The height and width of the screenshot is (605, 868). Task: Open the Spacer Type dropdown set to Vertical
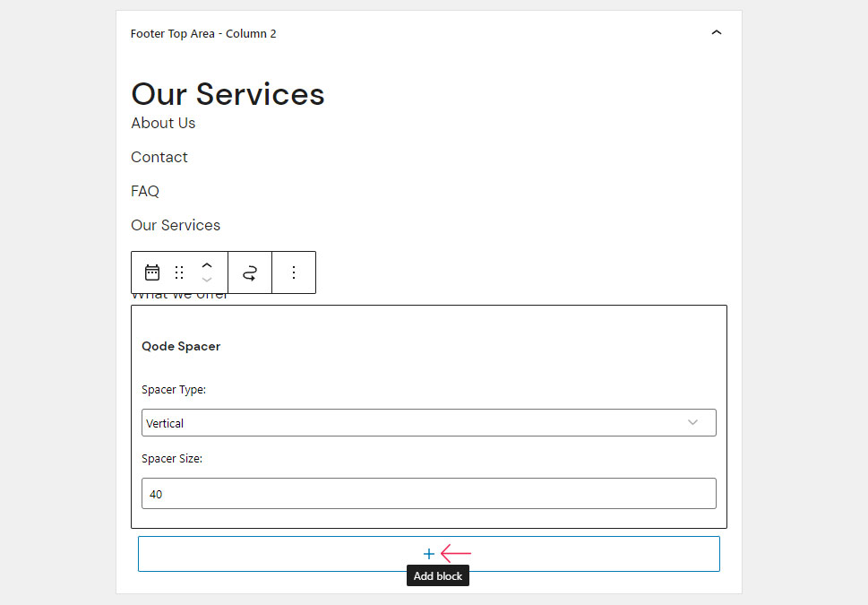point(428,423)
